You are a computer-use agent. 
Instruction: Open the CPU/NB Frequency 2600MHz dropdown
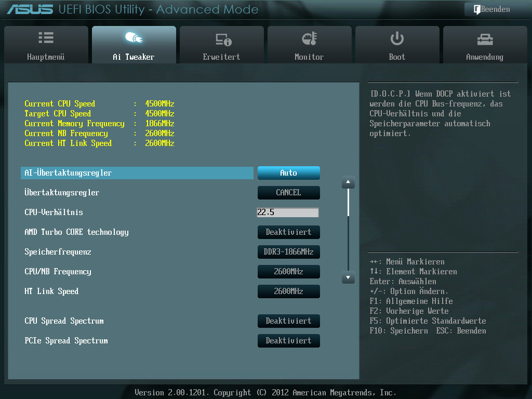289,271
